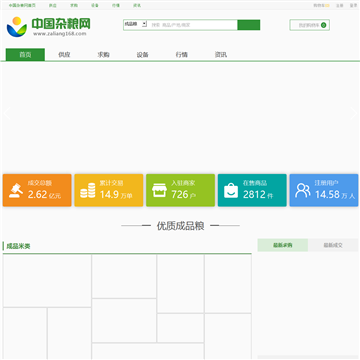
Task: Focus the search keyword input field
Action: click(193, 25)
